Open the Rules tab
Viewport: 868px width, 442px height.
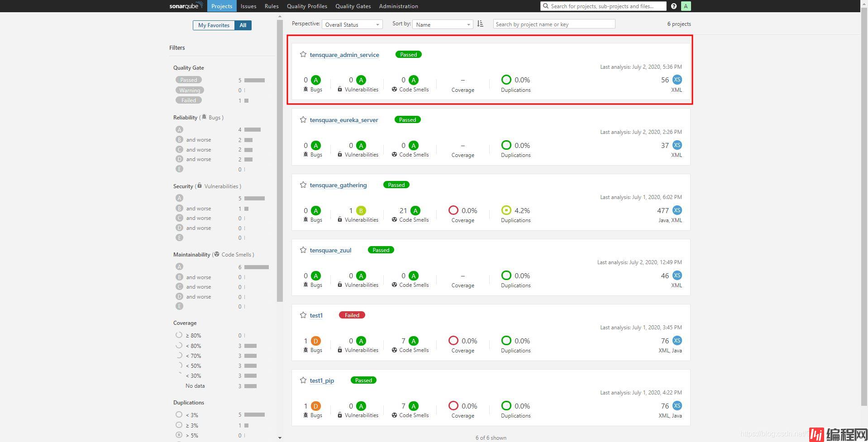[272, 6]
